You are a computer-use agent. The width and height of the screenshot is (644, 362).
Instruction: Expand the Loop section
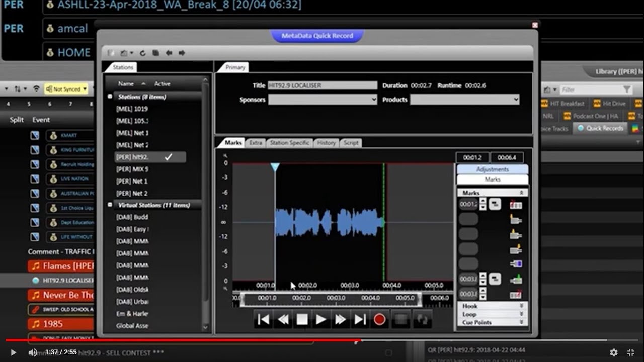492,314
